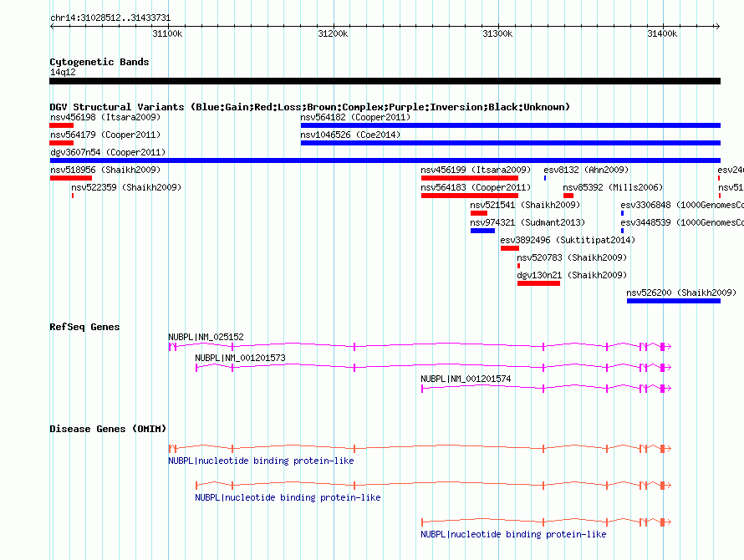The height and width of the screenshot is (560, 744).
Task: Click the last exon block of NM_025152
Action: pyautogui.click(x=662, y=347)
